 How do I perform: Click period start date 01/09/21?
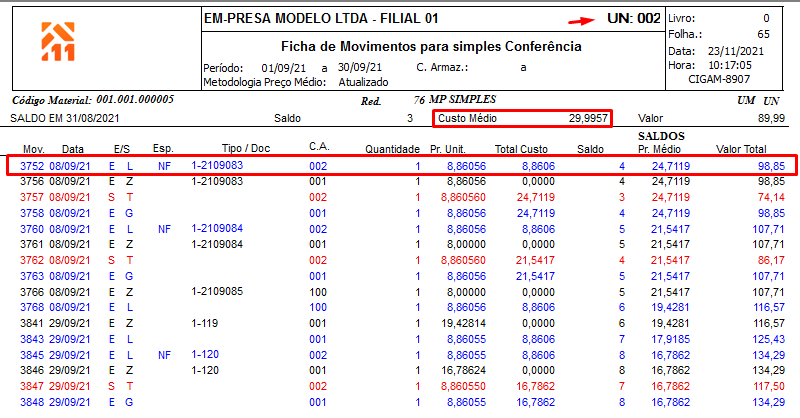click(x=284, y=68)
